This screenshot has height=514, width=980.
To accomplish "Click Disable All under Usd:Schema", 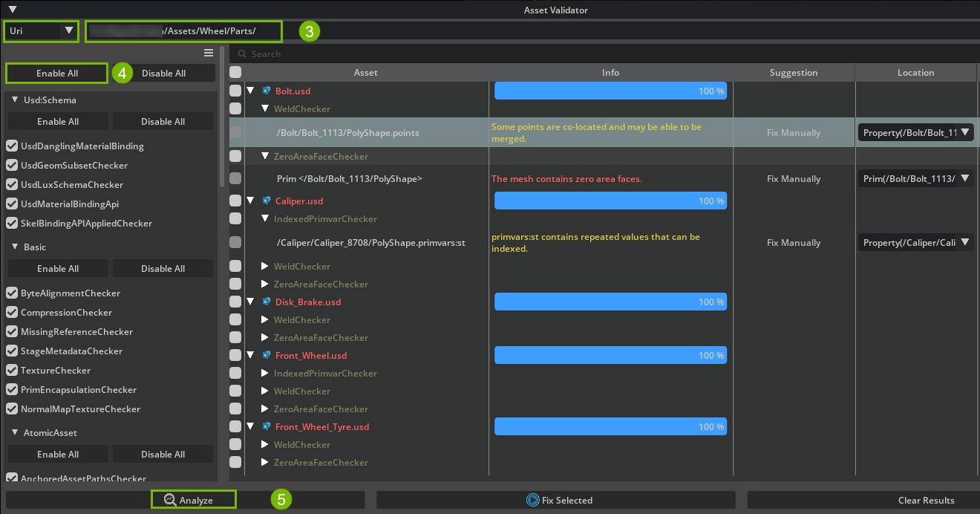I will (163, 121).
